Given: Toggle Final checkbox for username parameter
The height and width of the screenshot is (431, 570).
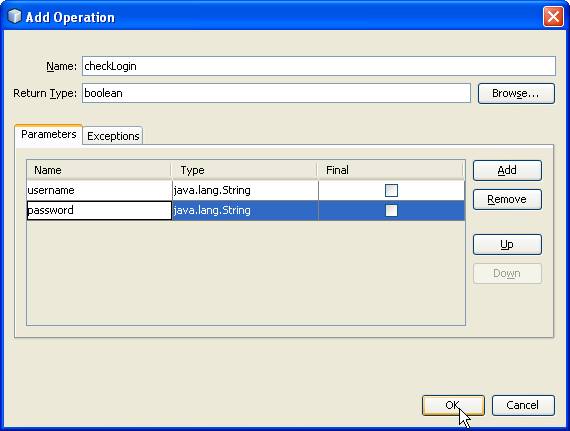Looking at the screenshot, I should pos(391,190).
